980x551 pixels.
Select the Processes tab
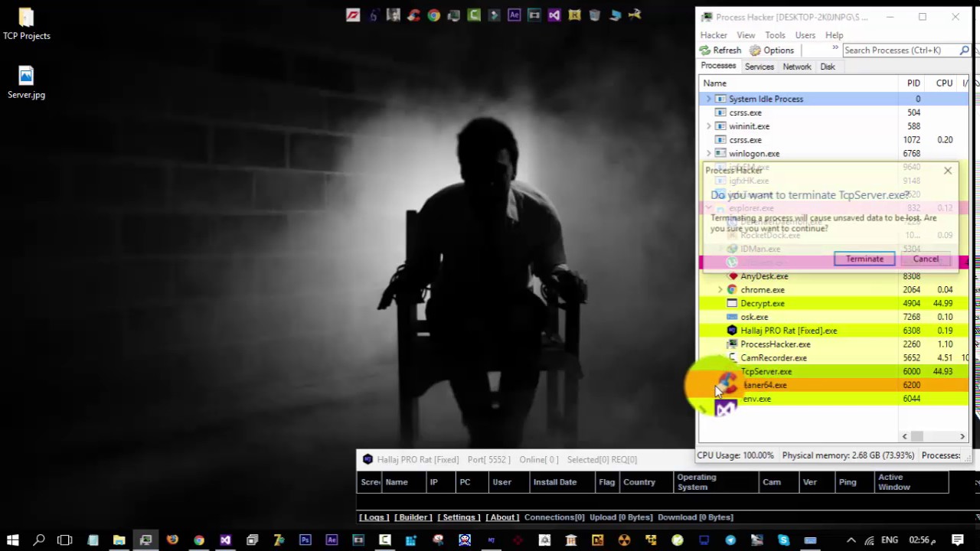pos(718,66)
